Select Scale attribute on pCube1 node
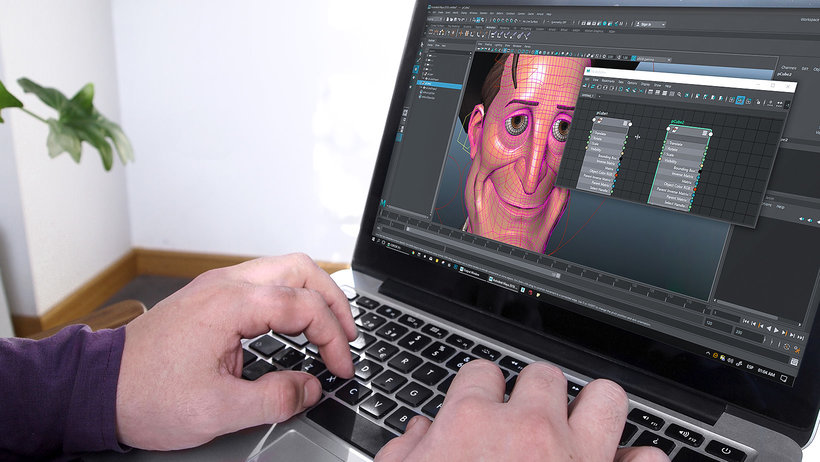The width and height of the screenshot is (820, 462). (x=595, y=144)
